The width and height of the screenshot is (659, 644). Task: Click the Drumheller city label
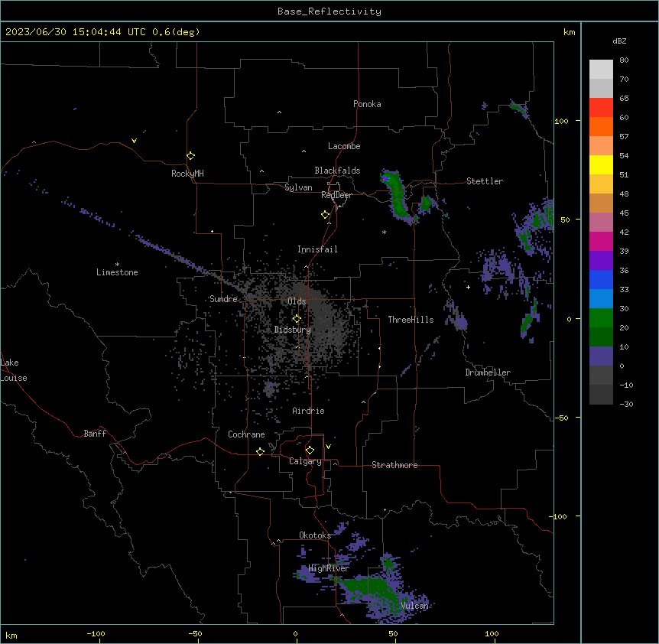point(488,372)
